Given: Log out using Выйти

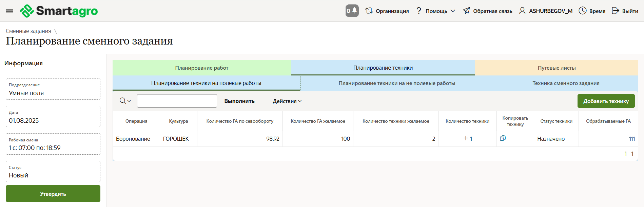Looking at the screenshot, I should [x=625, y=11].
